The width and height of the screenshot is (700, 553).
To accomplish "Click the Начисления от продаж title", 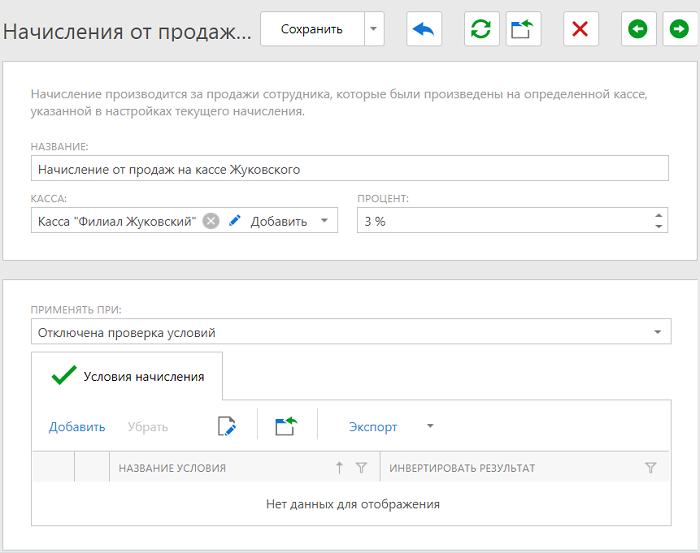I will (127, 31).
